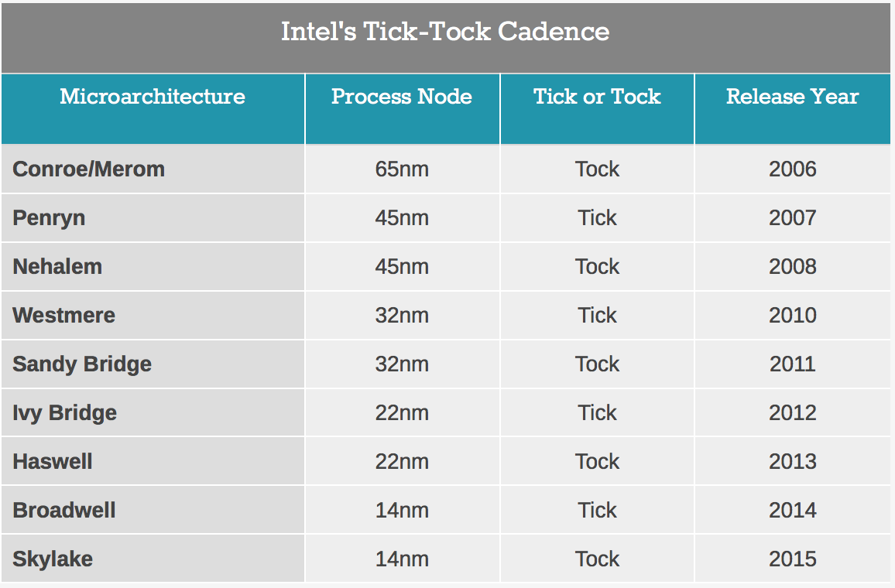Click the 2010 release year cell
This screenshot has height=588, width=895.
(x=792, y=316)
